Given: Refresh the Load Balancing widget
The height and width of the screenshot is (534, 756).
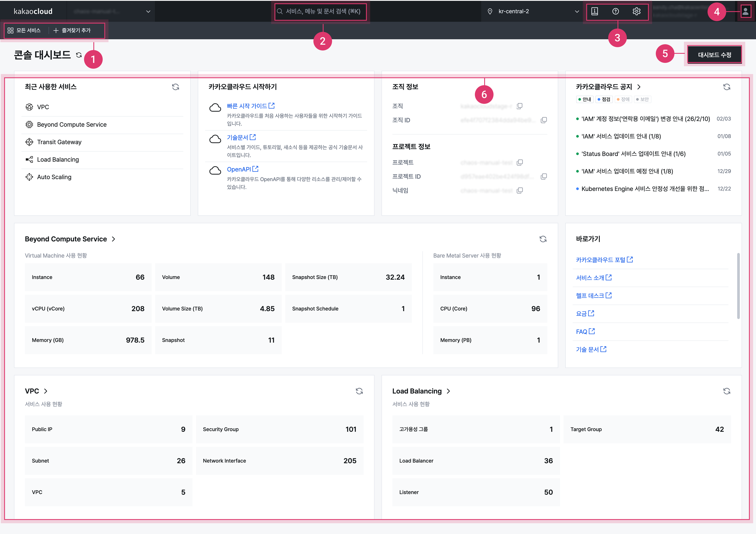Looking at the screenshot, I should pos(726,391).
